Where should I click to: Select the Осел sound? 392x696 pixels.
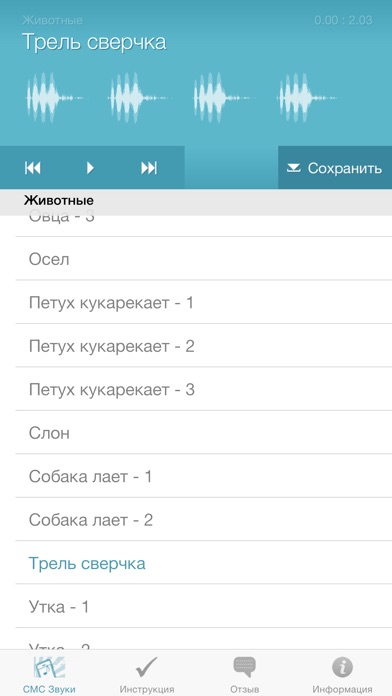[204, 259]
